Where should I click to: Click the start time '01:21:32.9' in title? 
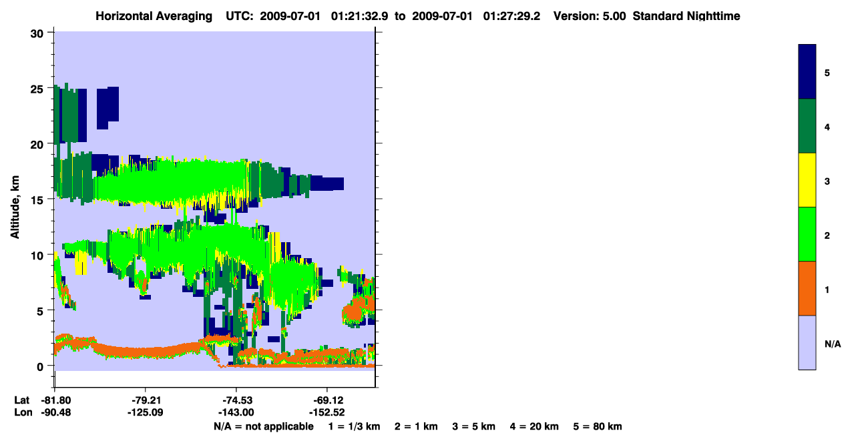(x=361, y=16)
